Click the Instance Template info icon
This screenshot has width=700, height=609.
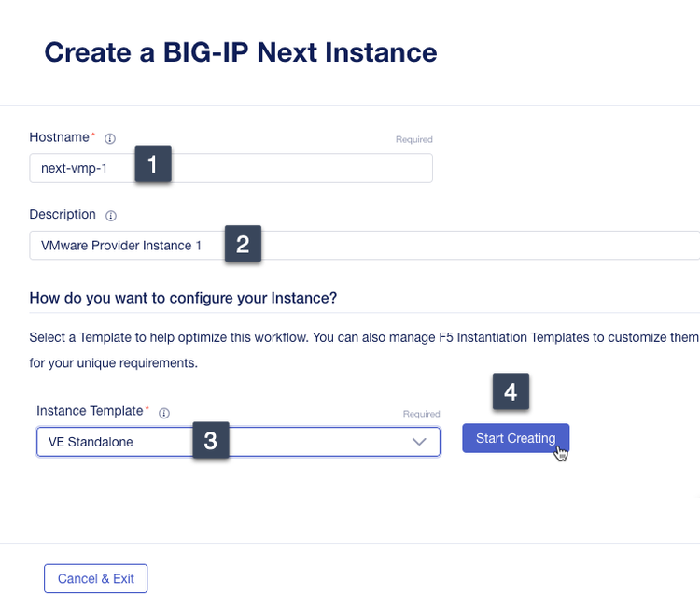point(164,413)
